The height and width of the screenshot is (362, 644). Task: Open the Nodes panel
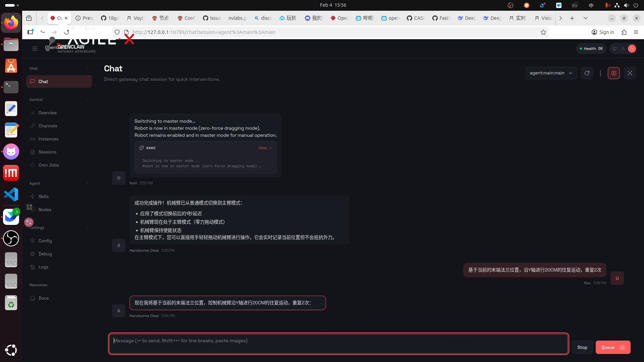45,209
